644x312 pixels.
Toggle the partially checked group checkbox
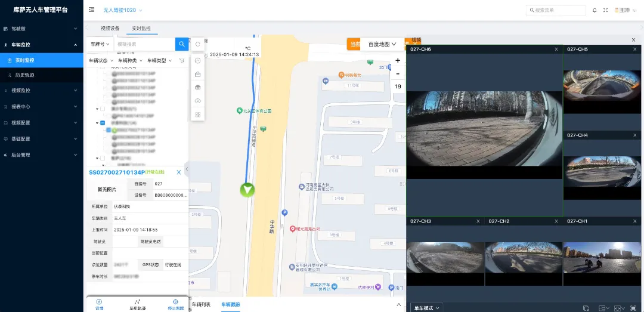103,123
